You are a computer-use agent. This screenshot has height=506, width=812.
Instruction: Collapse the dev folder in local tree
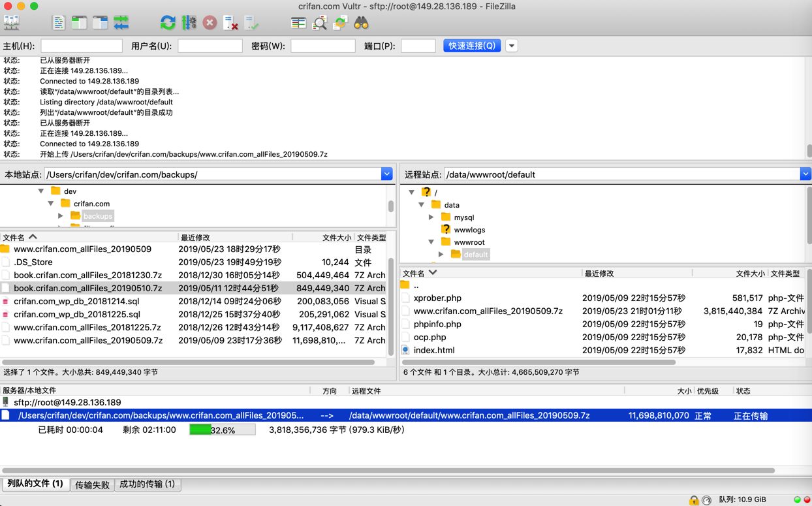click(x=41, y=191)
